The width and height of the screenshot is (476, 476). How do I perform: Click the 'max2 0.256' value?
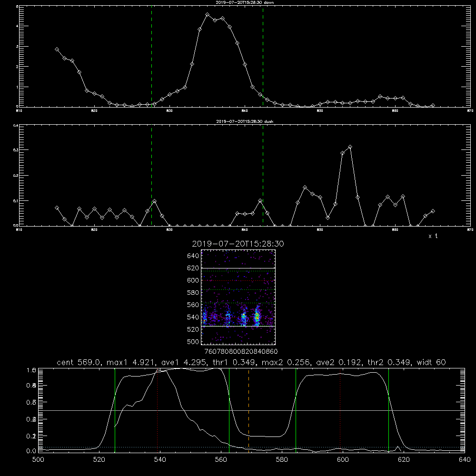click(x=286, y=362)
